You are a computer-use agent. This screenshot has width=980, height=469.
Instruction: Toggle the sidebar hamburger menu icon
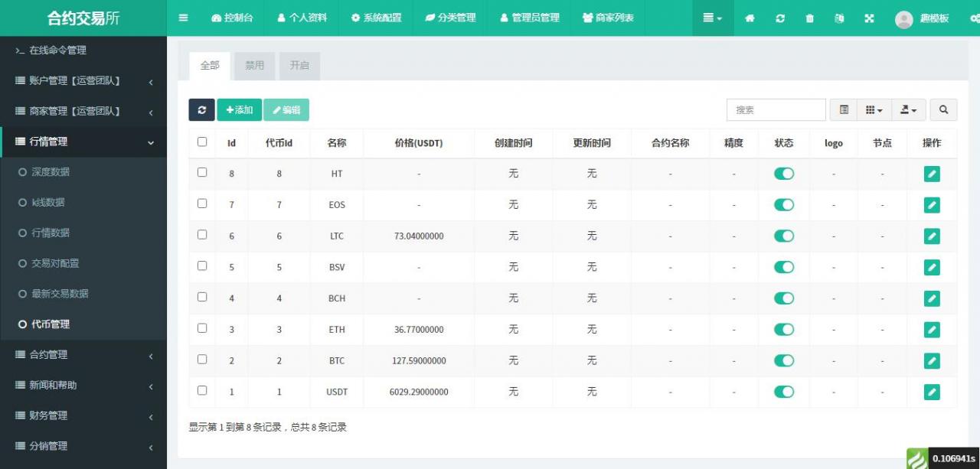click(183, 18)
